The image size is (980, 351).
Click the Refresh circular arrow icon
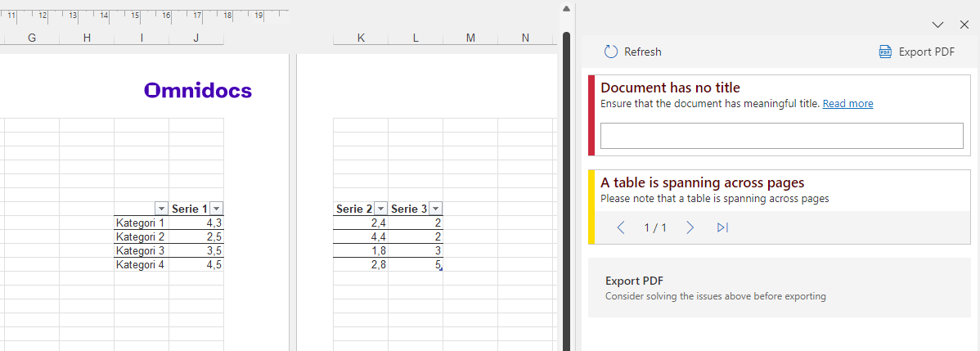[610, 52]
